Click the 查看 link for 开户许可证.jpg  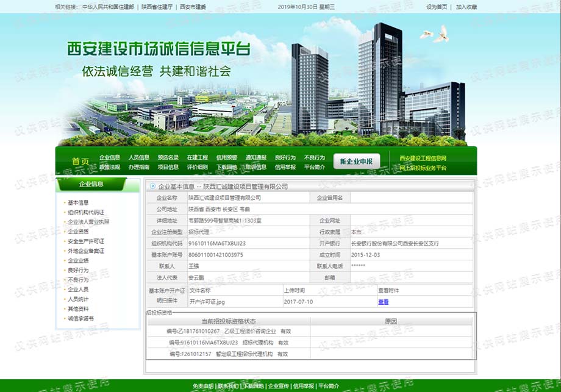tap(383, 302)
